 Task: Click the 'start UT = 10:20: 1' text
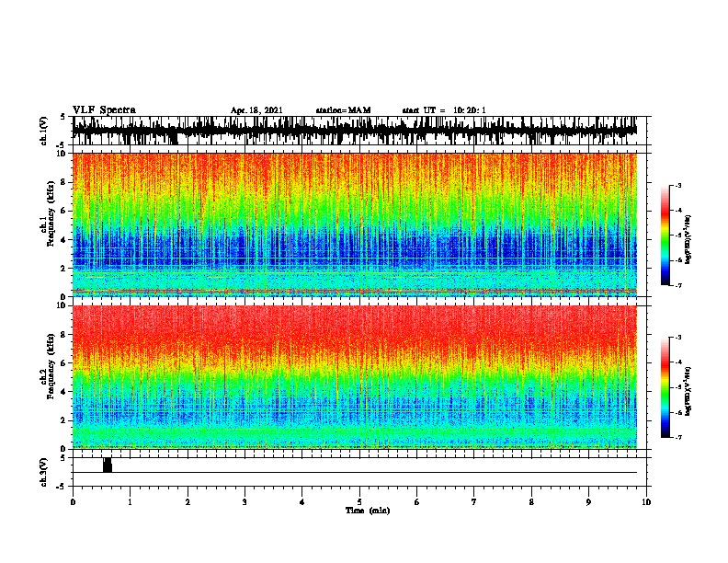444,110
